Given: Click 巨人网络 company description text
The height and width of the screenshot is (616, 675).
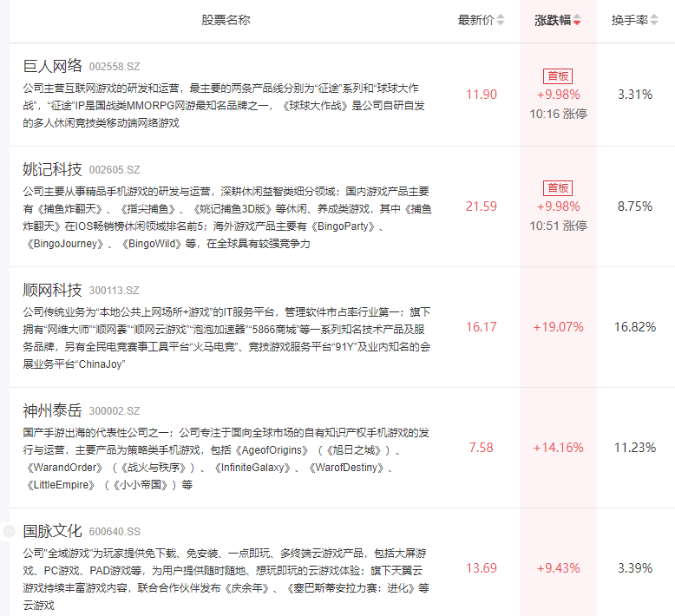Looking at the screenshot, I should point(224,106).
